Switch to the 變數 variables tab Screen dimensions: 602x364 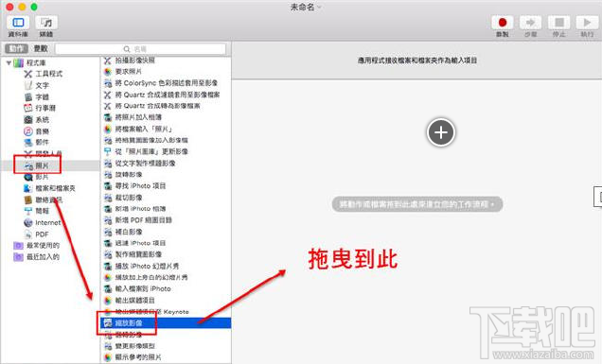click(41, 49)
